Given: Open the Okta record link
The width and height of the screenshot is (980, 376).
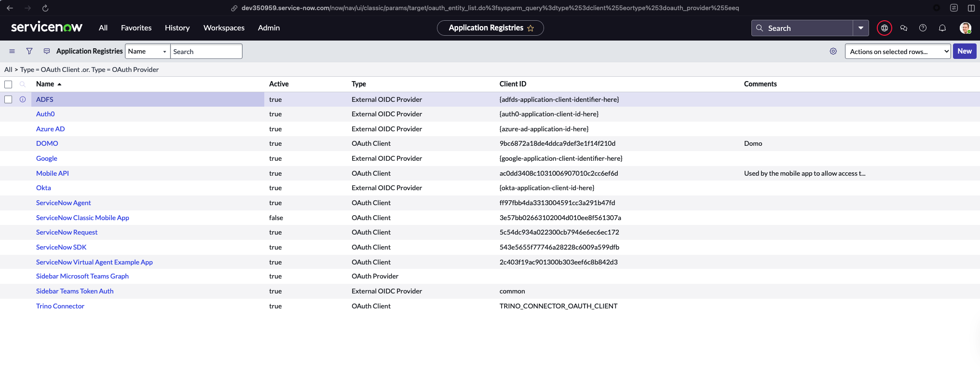Looking at the screenshot, I should (x=43, y=188).
